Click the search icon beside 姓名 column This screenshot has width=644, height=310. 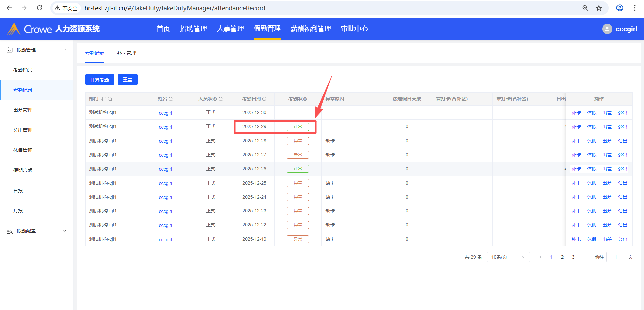[x=171, y=99]
